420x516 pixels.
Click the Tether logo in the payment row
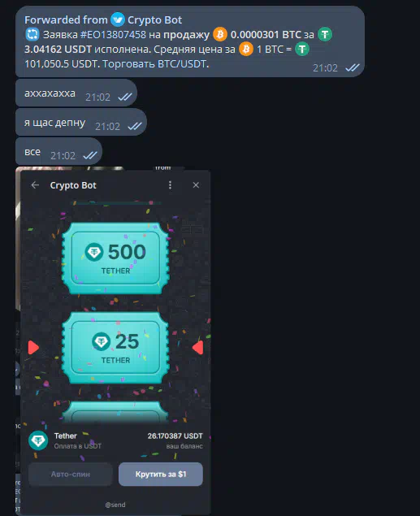click(38, 440)
